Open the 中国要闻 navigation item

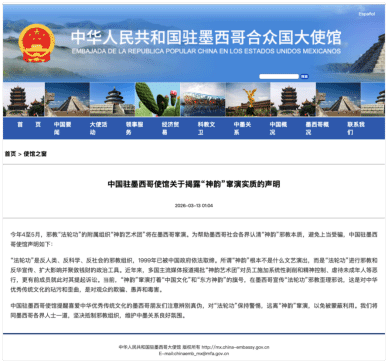(62, 128)
